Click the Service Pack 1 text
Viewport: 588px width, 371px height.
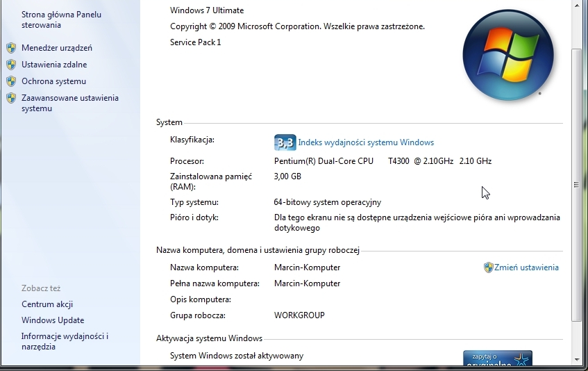(195, 42)
